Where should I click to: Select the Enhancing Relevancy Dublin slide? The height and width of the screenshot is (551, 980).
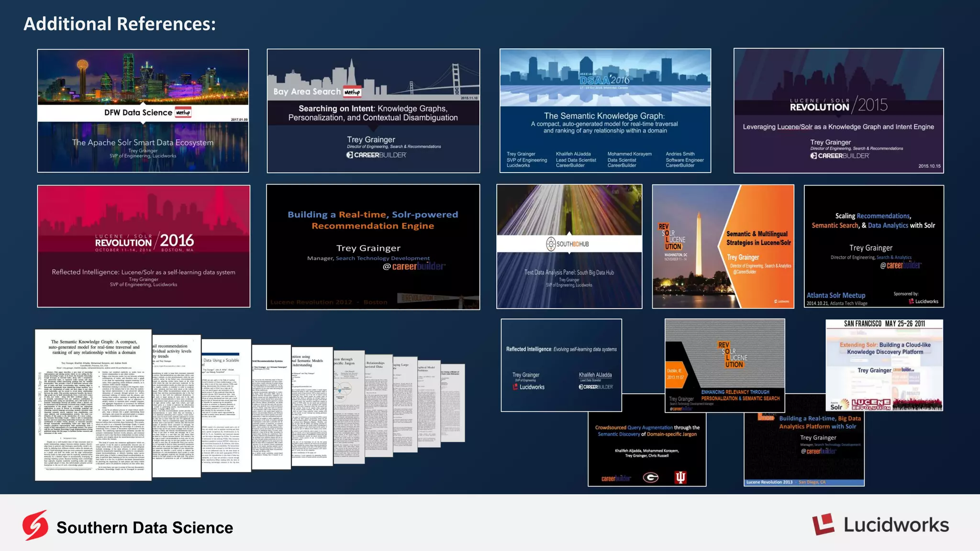(724, 365)
